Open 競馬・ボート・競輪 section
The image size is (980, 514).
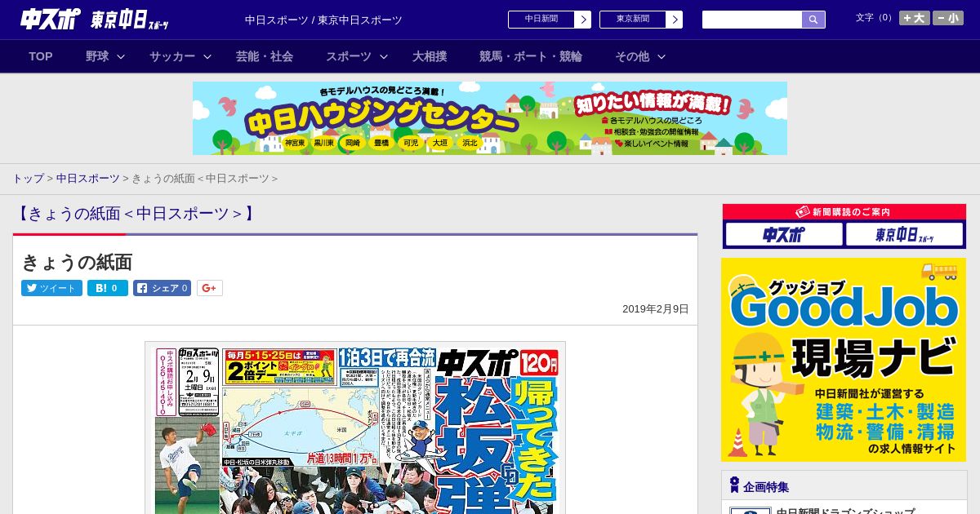(531, 56)
